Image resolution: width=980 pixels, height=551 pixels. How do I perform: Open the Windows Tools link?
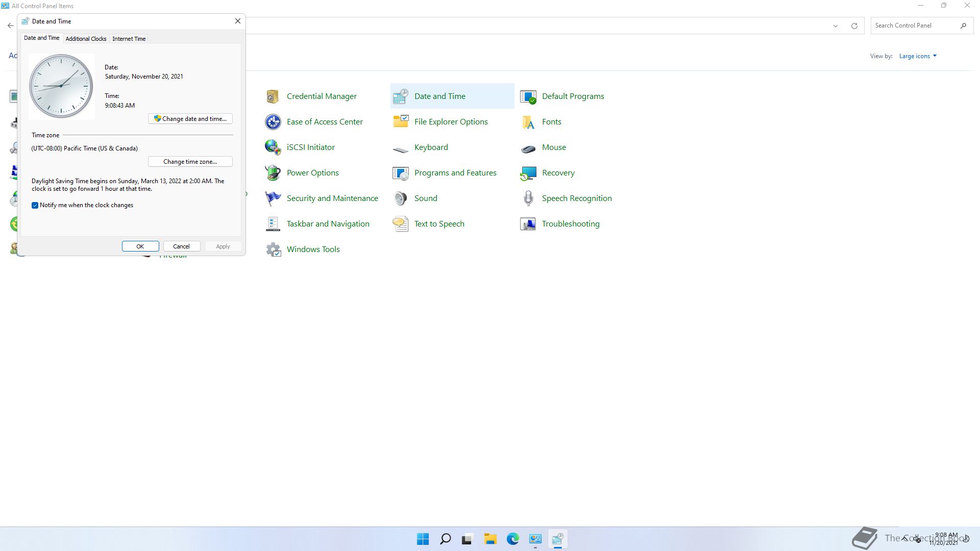(x=313, y=249)
